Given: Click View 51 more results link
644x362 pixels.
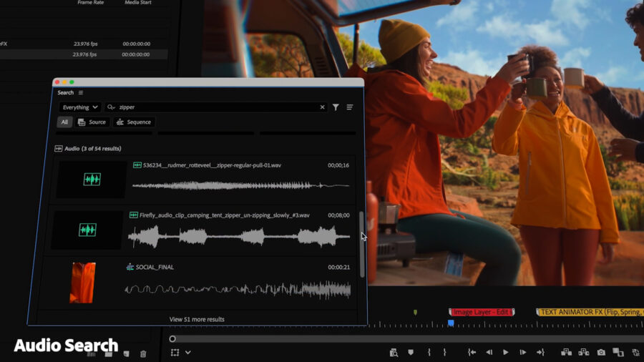Looking at the screenshot, I should [197, 319].
